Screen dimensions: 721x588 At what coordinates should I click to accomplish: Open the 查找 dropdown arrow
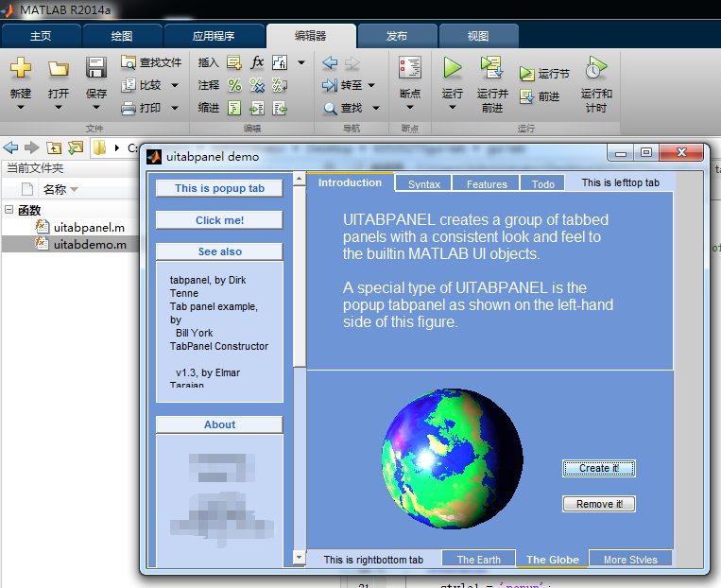(376, 108)
